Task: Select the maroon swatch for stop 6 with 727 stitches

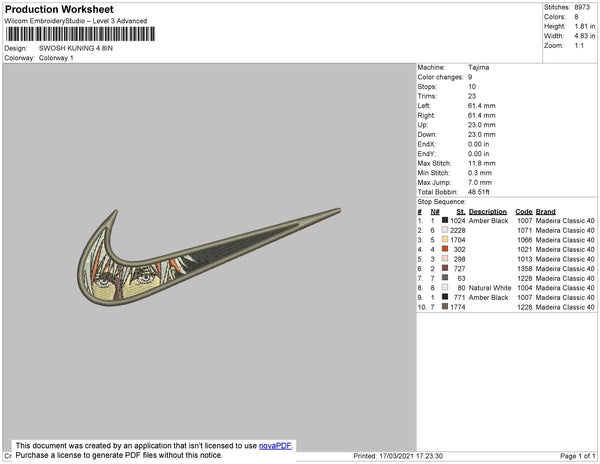Action: (x=445, y=268)
